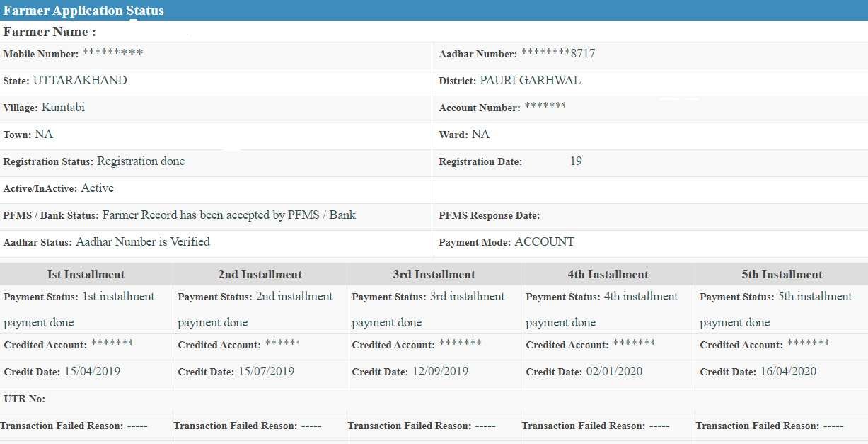Click the District value PAURI GARHWAL

530,81
